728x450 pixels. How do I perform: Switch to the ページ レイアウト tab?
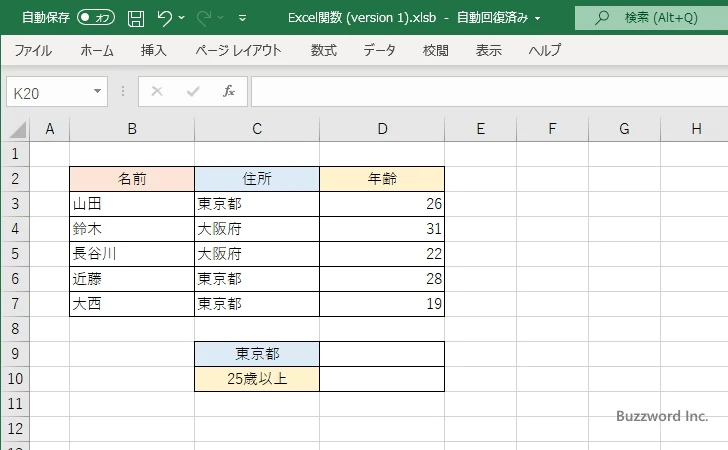click(x=238, y=50)
